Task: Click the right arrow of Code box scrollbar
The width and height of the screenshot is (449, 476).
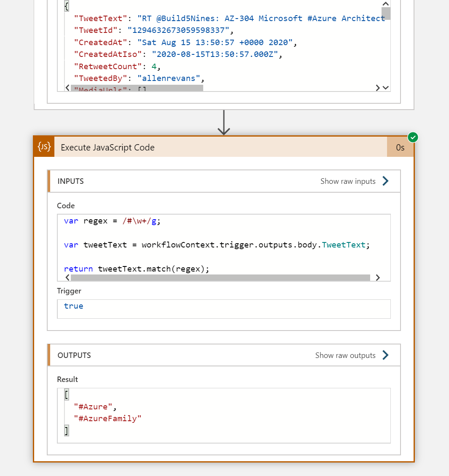Action: tap(378, 277)
